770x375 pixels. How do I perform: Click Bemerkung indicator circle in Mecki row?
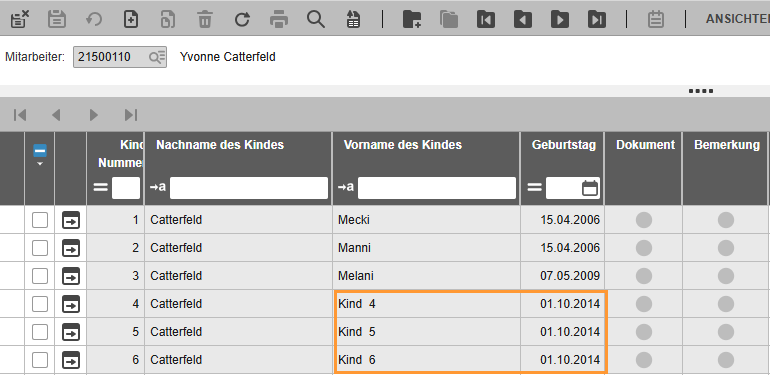click(x=726, y=220)
